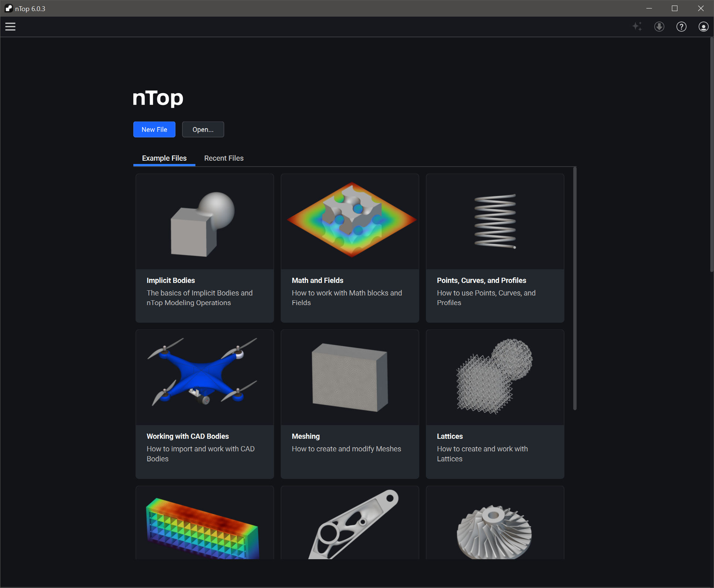
Task: Minimize the nTop window
Action: [649, 8]
